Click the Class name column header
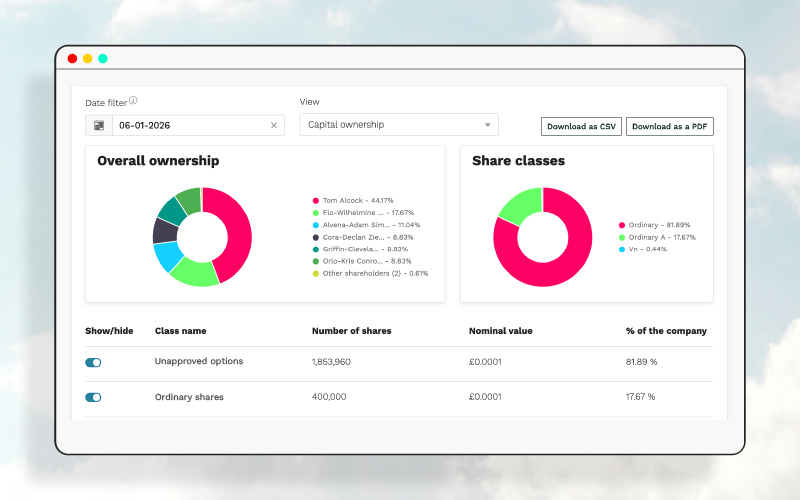The width and height of the screenshot is (800, 500). tap(181, 331)
